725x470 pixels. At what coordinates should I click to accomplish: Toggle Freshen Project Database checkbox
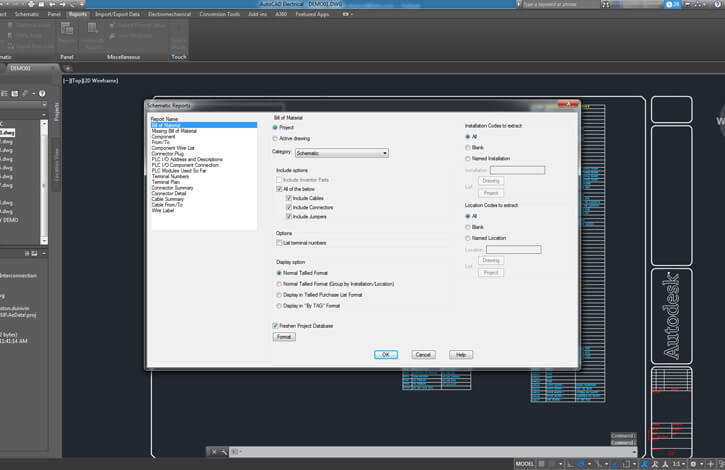[275, 326]
